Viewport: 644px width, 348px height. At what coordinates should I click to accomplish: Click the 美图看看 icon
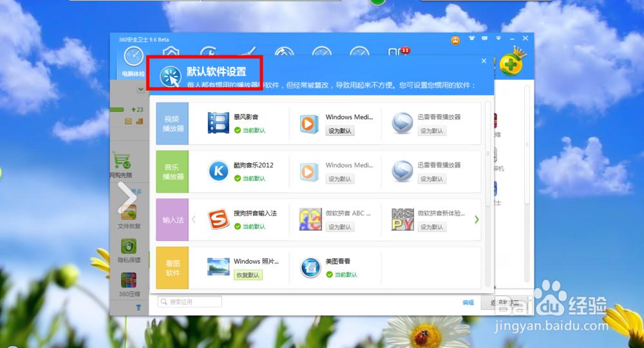(310, 267)
